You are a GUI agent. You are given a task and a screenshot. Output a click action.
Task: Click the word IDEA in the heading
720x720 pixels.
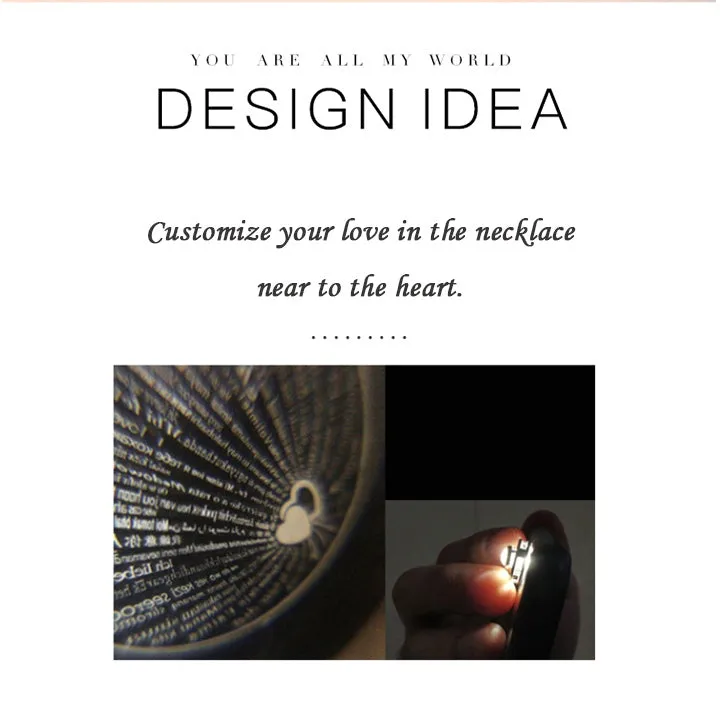[x=495, y=109]
